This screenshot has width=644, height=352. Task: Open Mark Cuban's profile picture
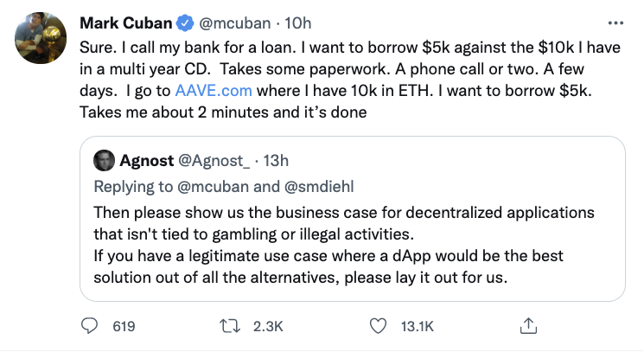(41, 38)
